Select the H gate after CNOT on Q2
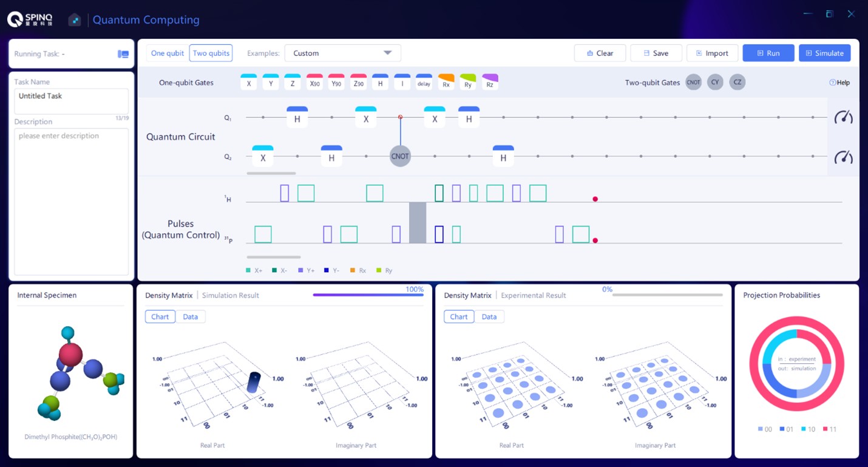Viewport: 868px width, 467px height. click(x=503, y=156)
